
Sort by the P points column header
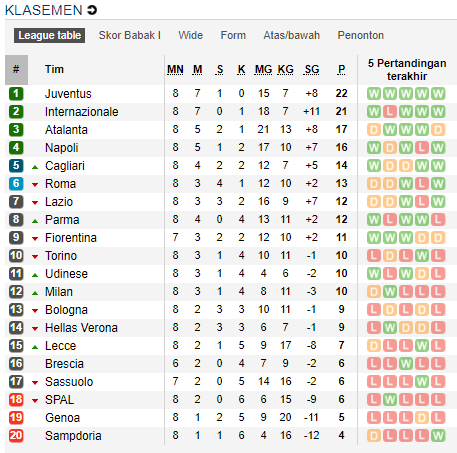(341, 69)
